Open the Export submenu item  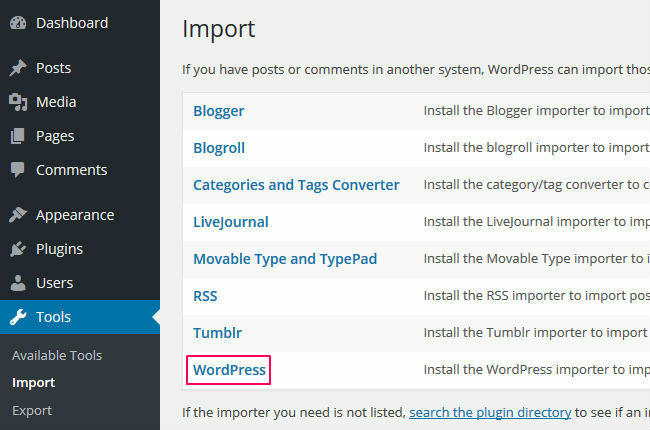point(32,411)
